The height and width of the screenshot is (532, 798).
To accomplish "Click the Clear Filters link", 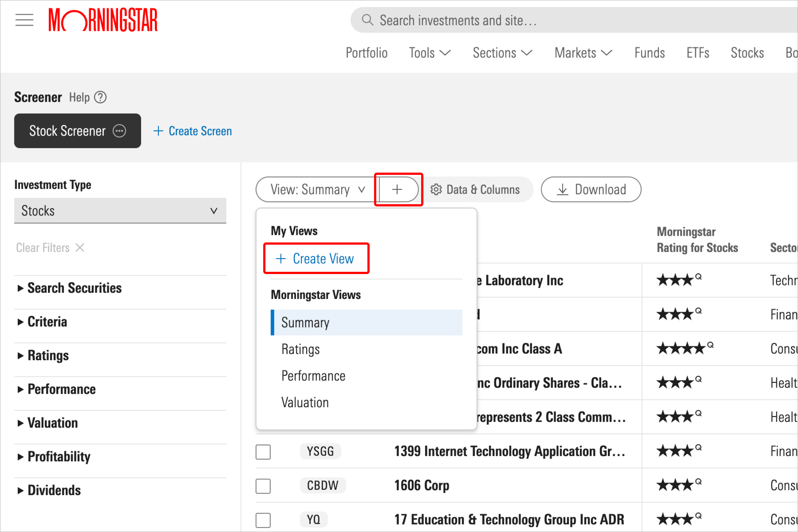I will pos(50,248).
